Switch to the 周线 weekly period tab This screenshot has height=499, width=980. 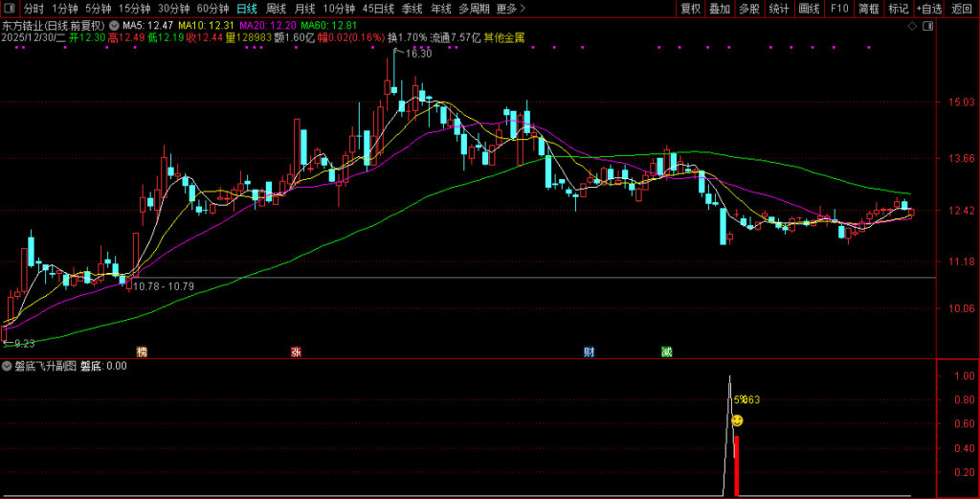point(277,9)
